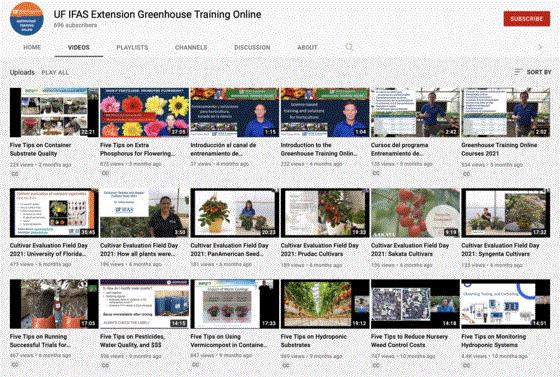560x377 pixels.
Task: Click title Cultivar Evaluation Field Day 2021: Syngenta Cultivars
Action: click(500, 250)
